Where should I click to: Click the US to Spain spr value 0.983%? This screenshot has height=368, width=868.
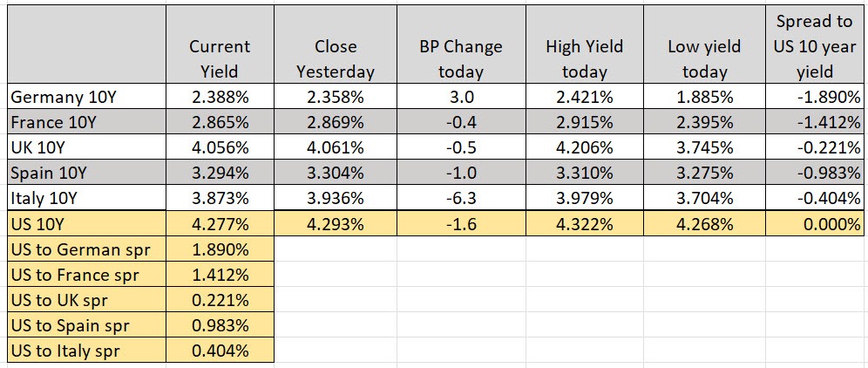point(219,326)
